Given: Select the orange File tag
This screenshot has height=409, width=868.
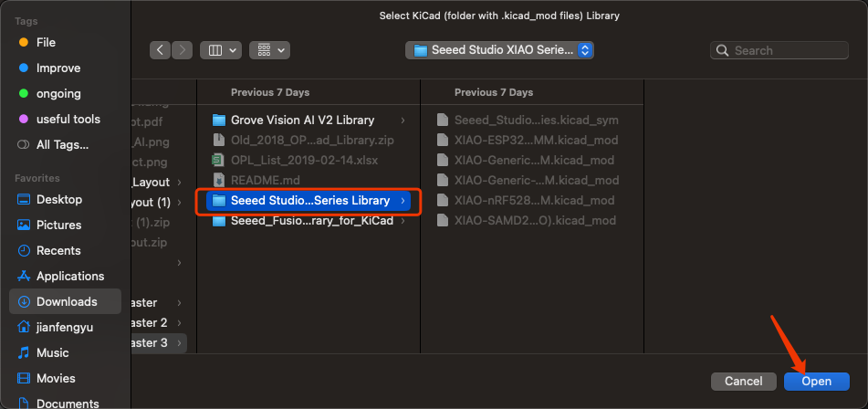Looking at the screenshot, I should pyautogui.click(x=46, y=43).
